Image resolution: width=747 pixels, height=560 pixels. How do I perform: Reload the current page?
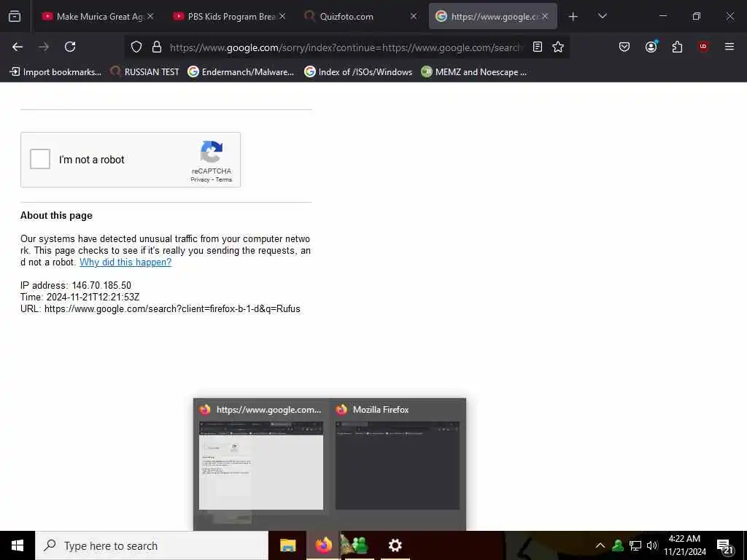click(x=70, y=47)
